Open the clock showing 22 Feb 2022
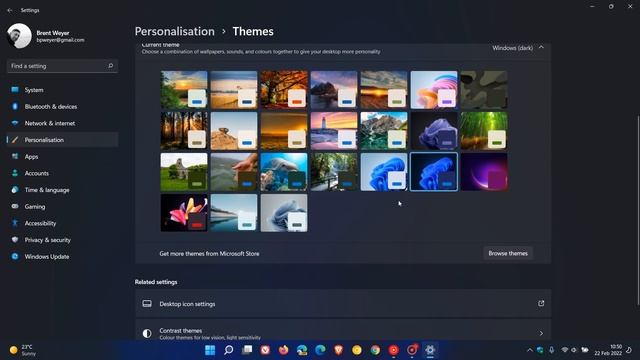The width and height of the screenshot is (640, 360). click(608, 350)
